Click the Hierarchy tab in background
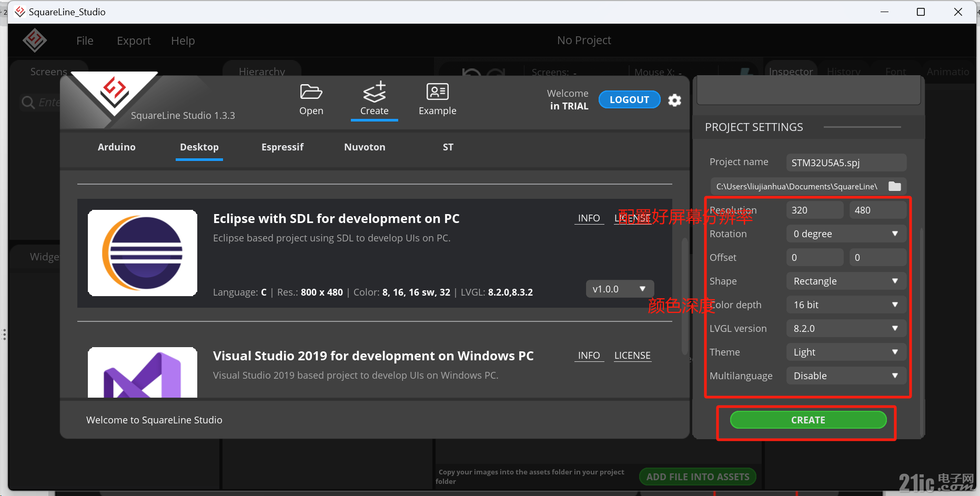980x496 pixels. point(262,71)
